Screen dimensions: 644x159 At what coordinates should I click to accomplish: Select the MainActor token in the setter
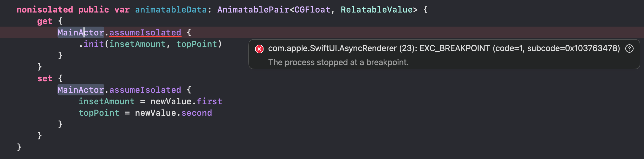pyautogui.click(x=81, y=90)
